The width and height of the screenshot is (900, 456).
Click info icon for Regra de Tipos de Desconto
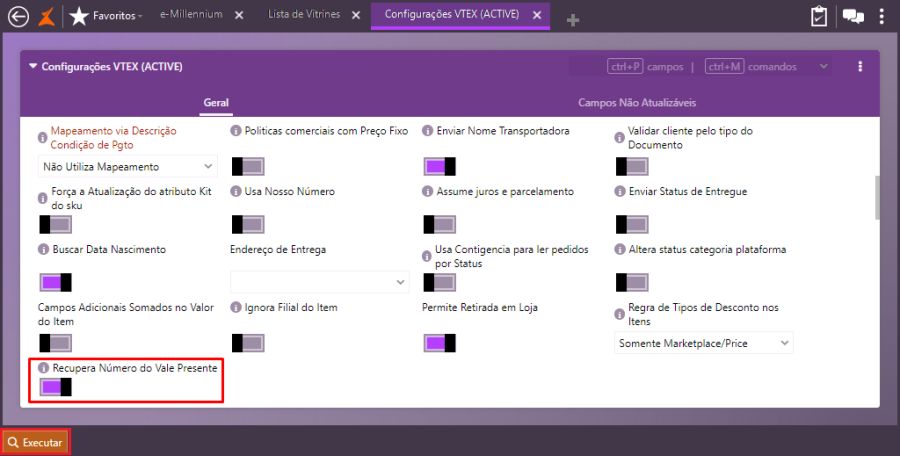tap(619, 314)
